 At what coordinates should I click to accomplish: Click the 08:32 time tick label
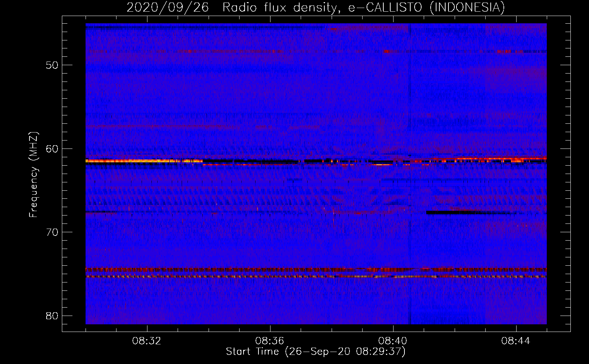147,341
